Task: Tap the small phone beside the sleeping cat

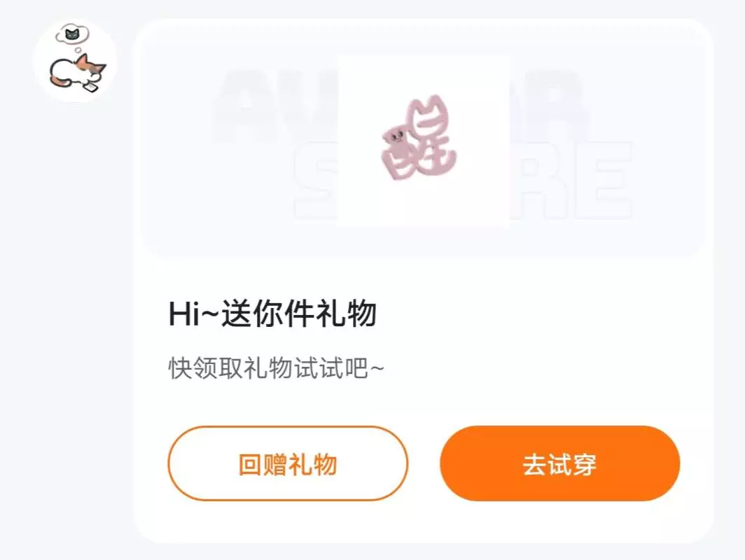Action: [x=90, y=88]
